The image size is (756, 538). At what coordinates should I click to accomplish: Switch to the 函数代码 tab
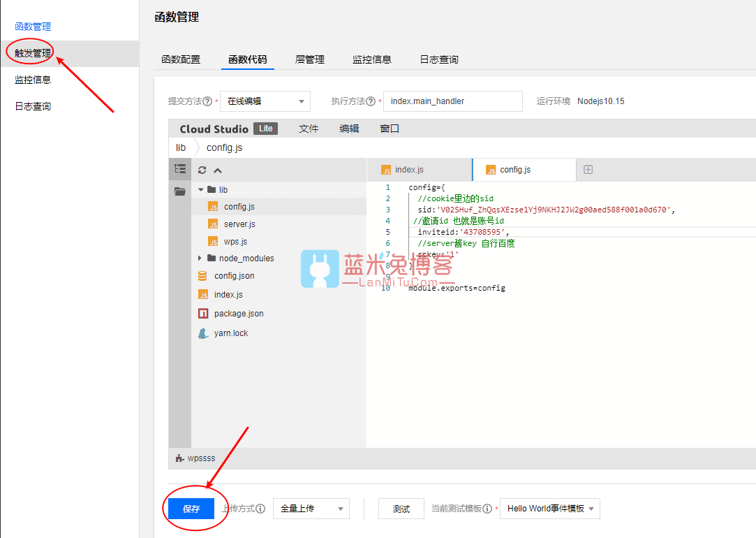tap(248, 59)
